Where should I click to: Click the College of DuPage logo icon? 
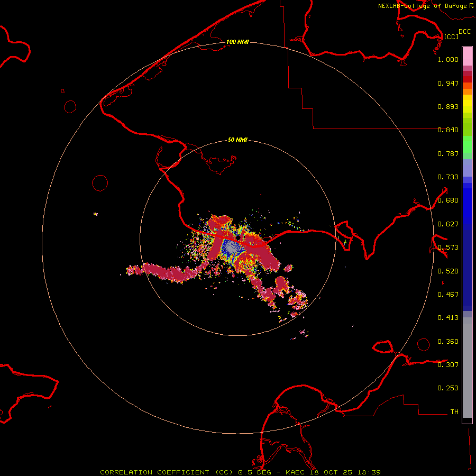coord(472,5)
